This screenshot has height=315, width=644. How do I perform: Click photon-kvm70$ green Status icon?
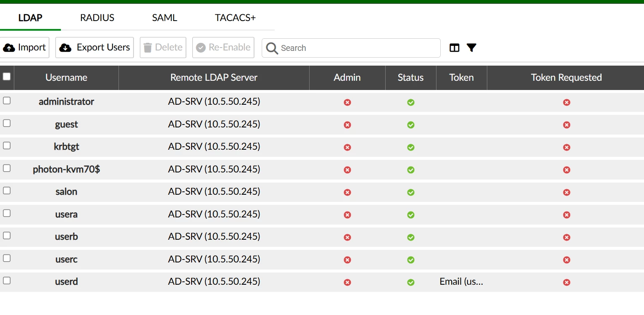click(x=411, y=170)
